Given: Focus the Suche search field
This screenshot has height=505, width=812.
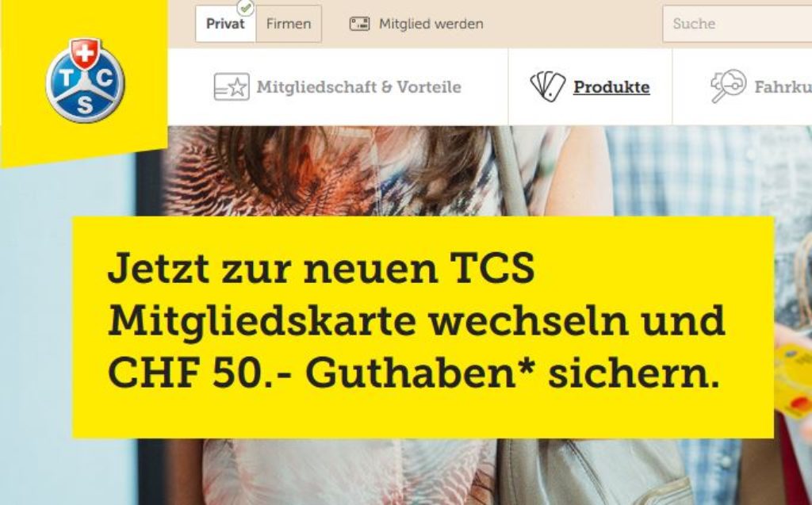Looking at the screenshot, I should point(737,24).
